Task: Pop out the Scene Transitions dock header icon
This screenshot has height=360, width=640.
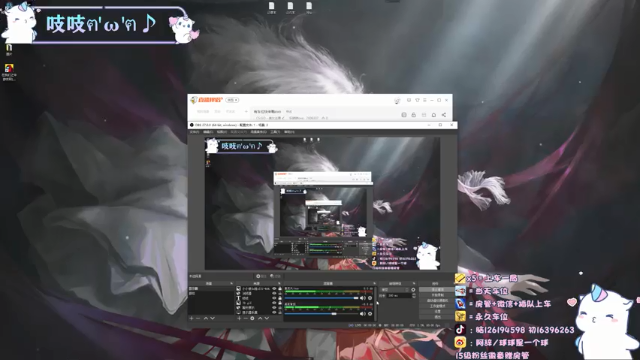Action: 414,283
